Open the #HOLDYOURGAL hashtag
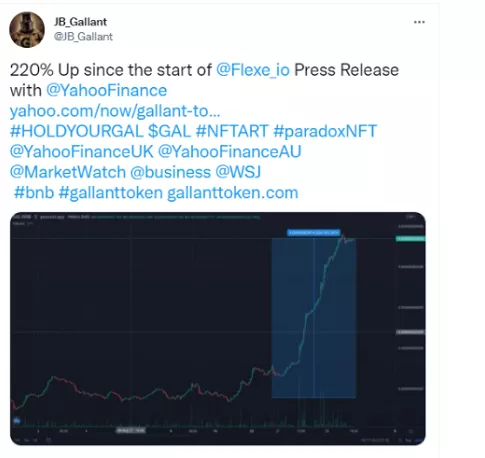 [x=76, y=131]
